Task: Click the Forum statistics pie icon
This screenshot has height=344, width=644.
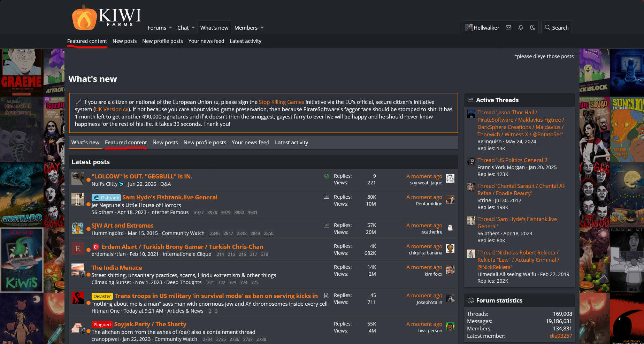Action: pyautogui.click(x=470, y=300)
